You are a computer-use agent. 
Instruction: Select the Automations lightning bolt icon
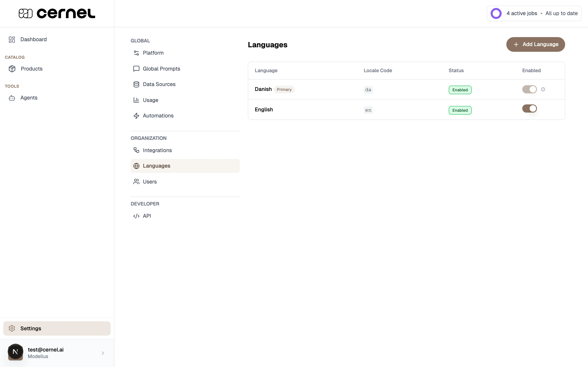[x=136, y=116]
